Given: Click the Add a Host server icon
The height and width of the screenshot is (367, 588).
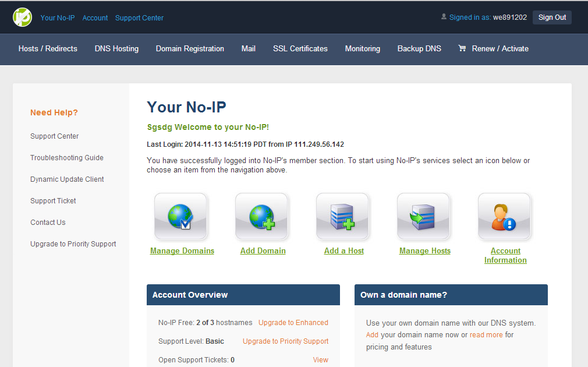Looking at the screenshot, I should (x=342, y=217).
